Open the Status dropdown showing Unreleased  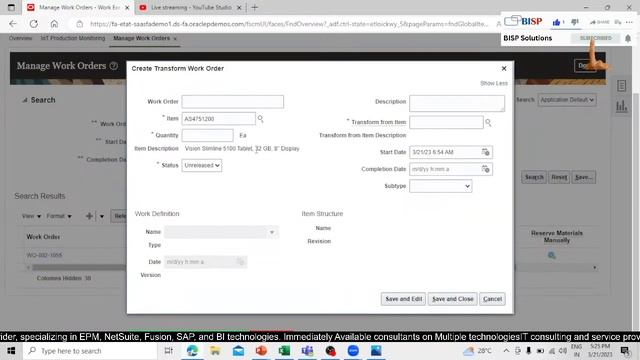tap(202, 165)
